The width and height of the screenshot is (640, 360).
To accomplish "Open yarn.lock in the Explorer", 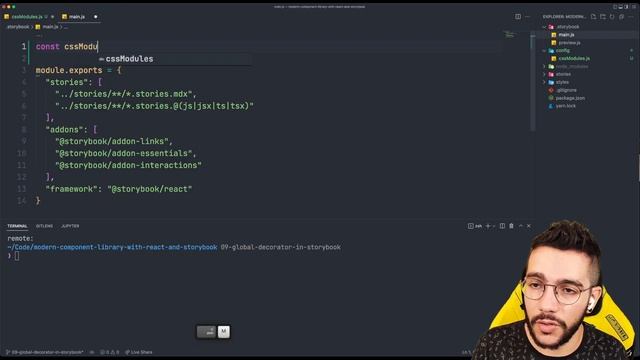I will pyautogui.click(x=565, y=106).
